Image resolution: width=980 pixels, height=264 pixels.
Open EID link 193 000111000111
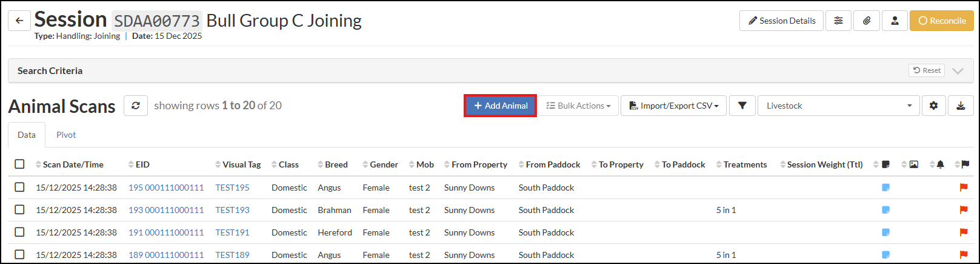pyautogui.click(x=166, y=210)
